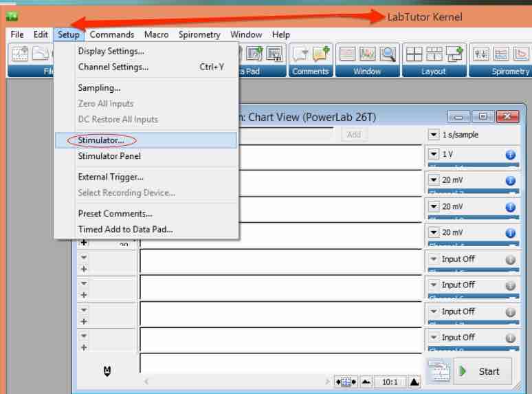Click the blue info icon beside 1 V
The width and height of the screenshot is (532, 394).
tap(510, 155)
